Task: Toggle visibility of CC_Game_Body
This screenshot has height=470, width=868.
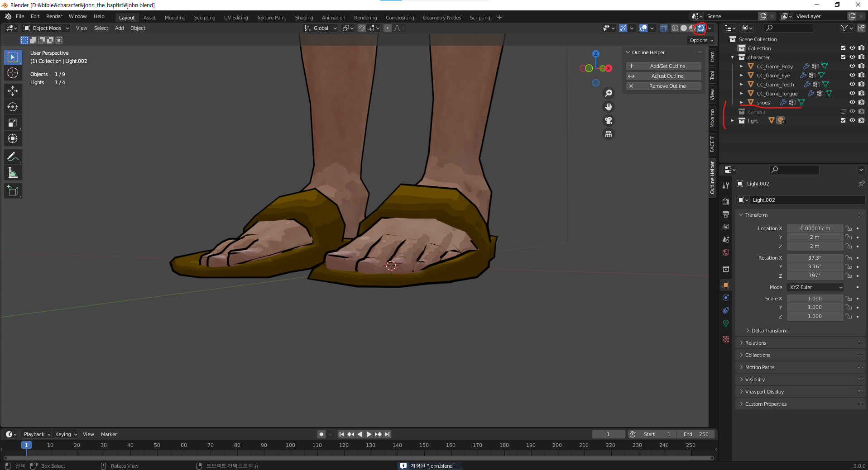Action: click(x=852, y=66)
